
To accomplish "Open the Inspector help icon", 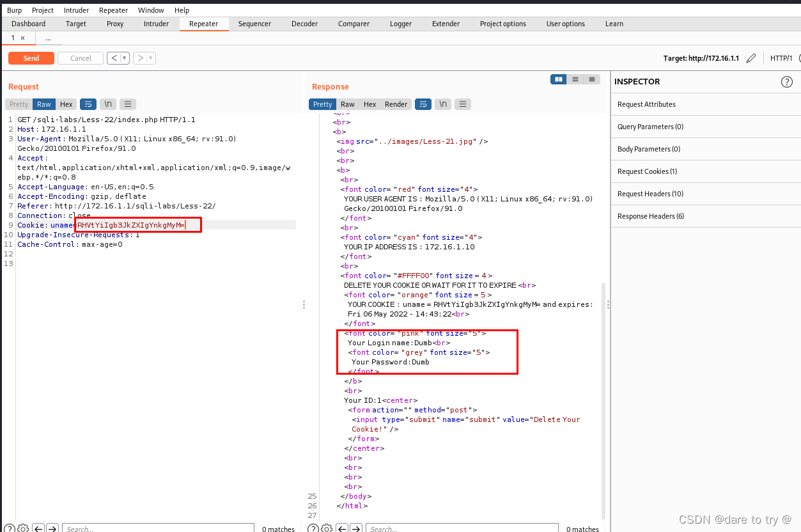I will [787, 82].
